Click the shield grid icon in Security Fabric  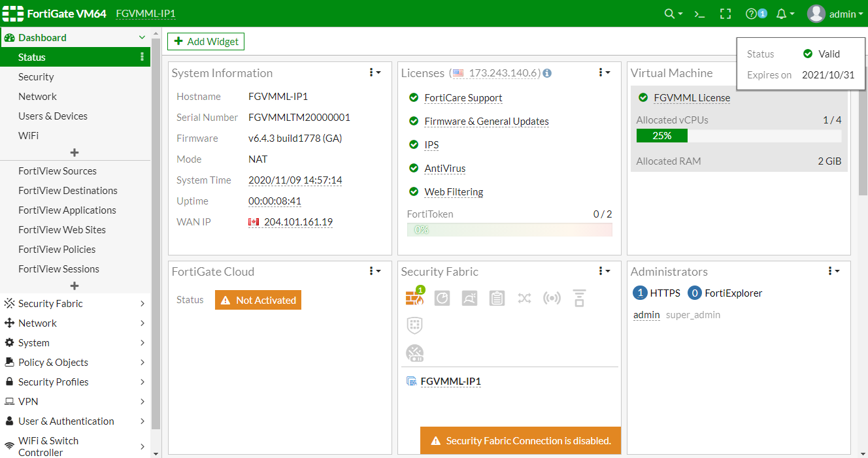click(x=414, y=325)
